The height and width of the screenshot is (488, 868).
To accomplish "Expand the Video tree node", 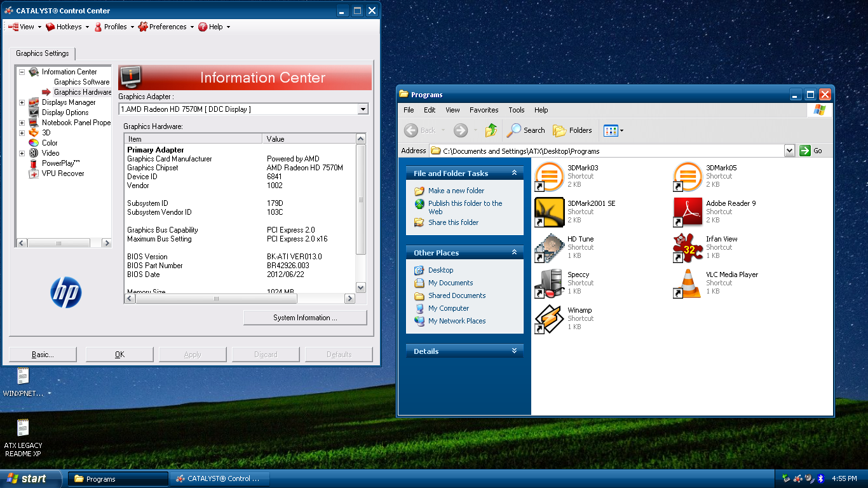I will [22, 153].
